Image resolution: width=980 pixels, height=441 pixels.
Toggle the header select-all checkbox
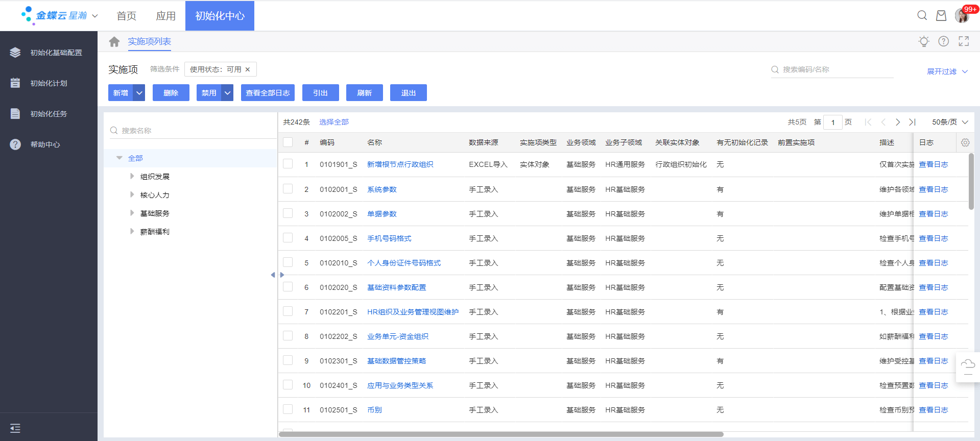point(288,142)
